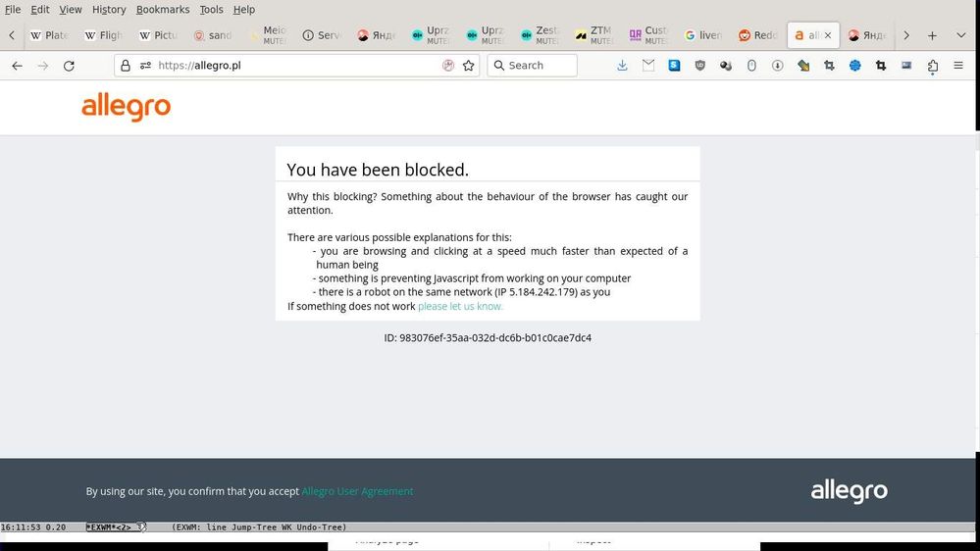Click the green pencil-tag extension icon

coord(803,65)
